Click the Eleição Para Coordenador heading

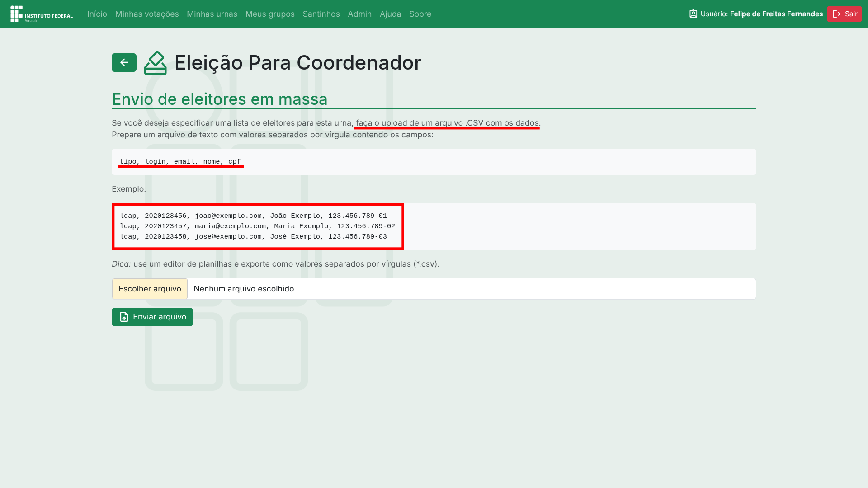pyautogui.click(x=297, y=63)
